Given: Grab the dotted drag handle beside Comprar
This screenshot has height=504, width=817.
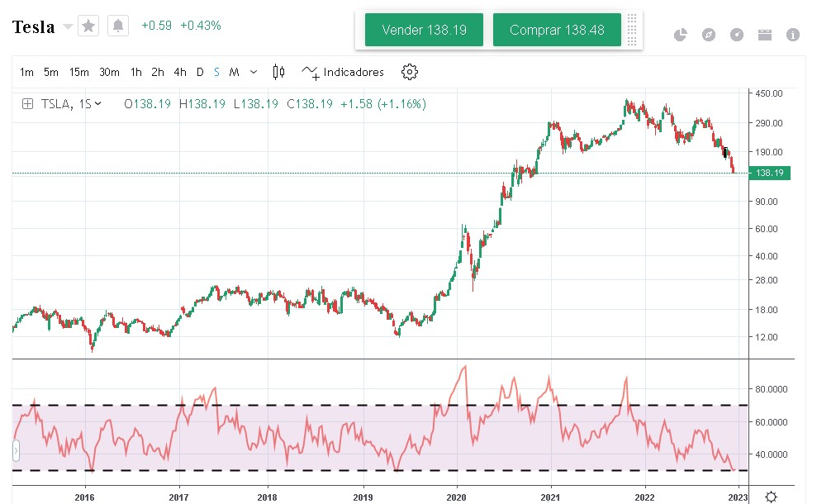Looking at the screenshot, I should click(x=632, y=31).
